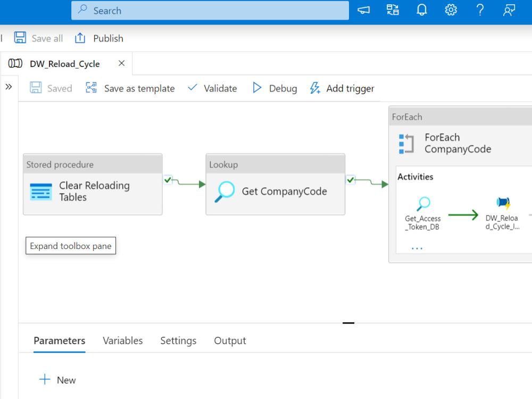Viewport: 532px width, 399px height.
Task: Click the Publish upload icon
Action: (80, 38)
